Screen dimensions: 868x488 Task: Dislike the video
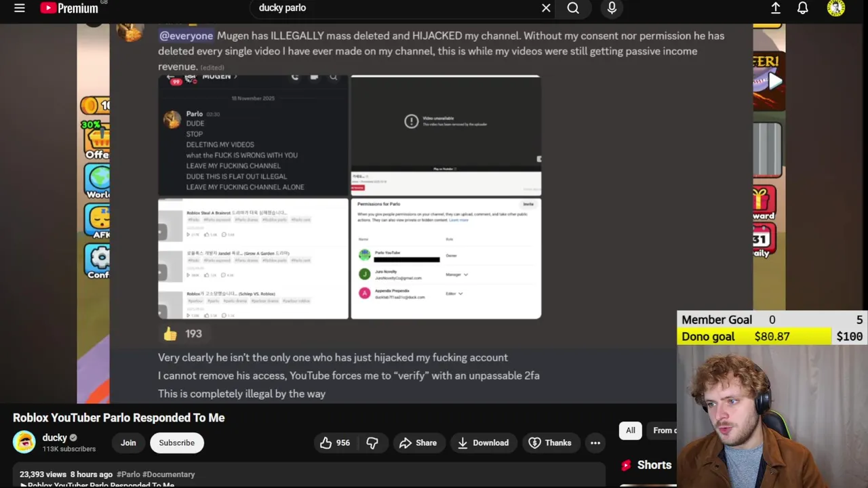372,443
